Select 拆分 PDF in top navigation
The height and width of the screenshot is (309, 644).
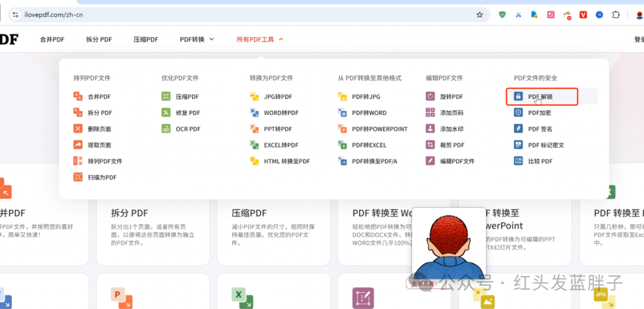click(x=99, y=39)
